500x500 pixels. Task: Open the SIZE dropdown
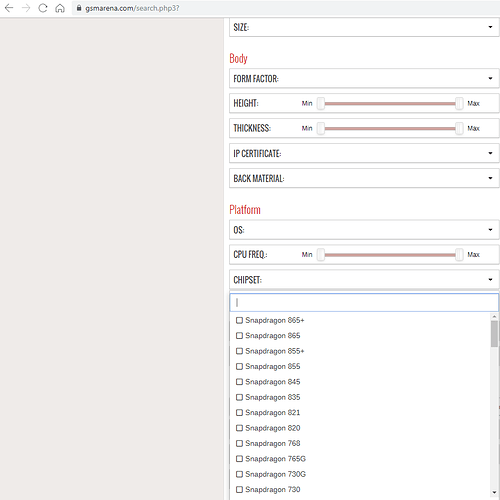(x=364, y=27)
